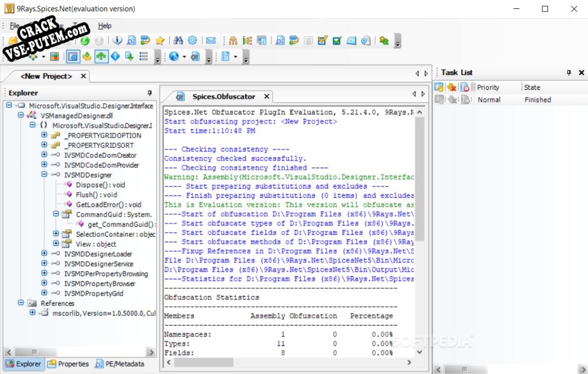Select the Dispose() : void method
Image resolution: width=588 pixels, height=374 pixels.
tap(100, 185)
